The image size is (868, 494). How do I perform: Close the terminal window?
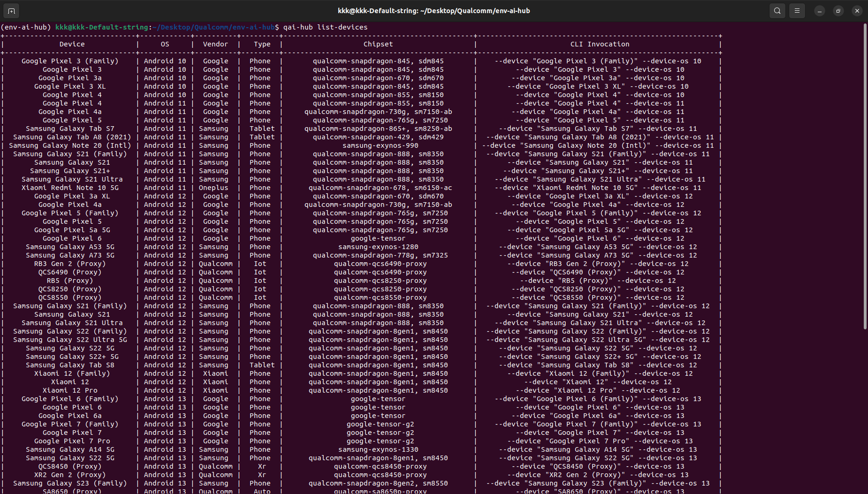857,11
